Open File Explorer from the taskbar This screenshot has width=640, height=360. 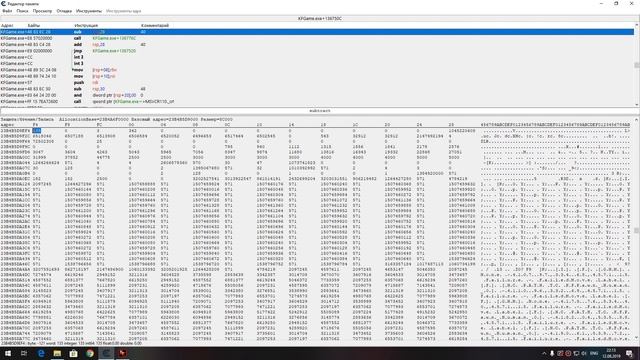[57, 353]
